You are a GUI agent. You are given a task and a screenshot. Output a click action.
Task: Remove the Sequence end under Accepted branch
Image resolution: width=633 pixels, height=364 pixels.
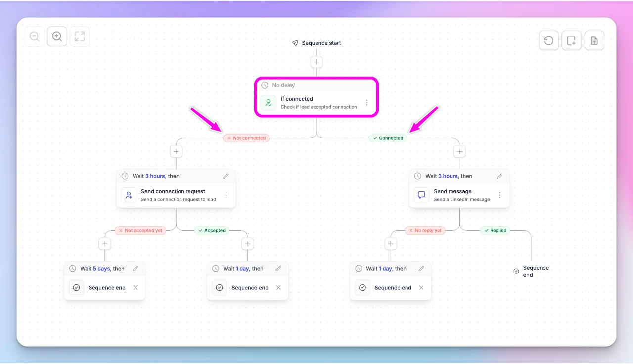278,288
